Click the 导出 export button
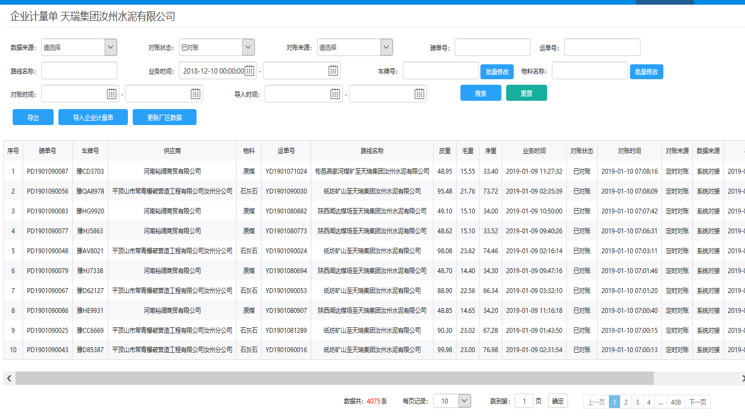 pos(33,117)
